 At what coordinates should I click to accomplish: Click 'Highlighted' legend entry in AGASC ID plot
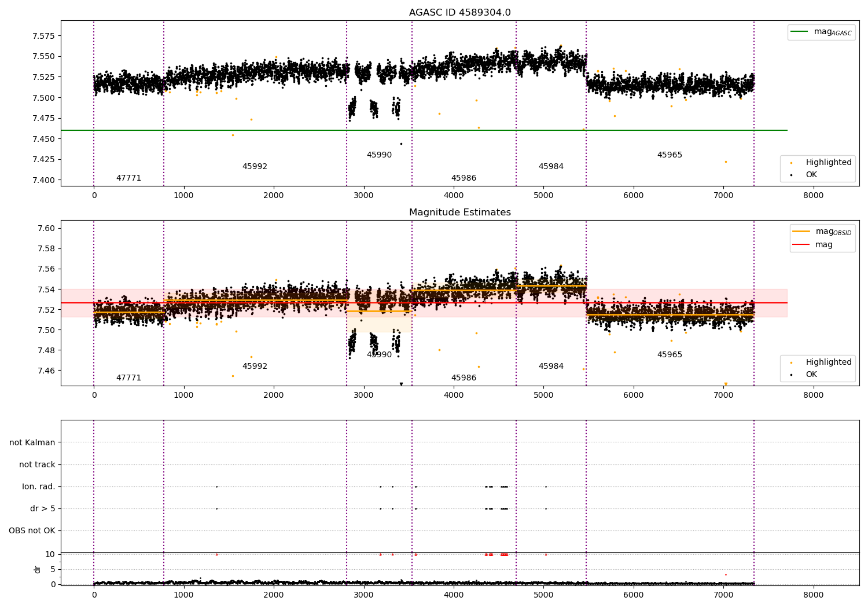point(821,163)
